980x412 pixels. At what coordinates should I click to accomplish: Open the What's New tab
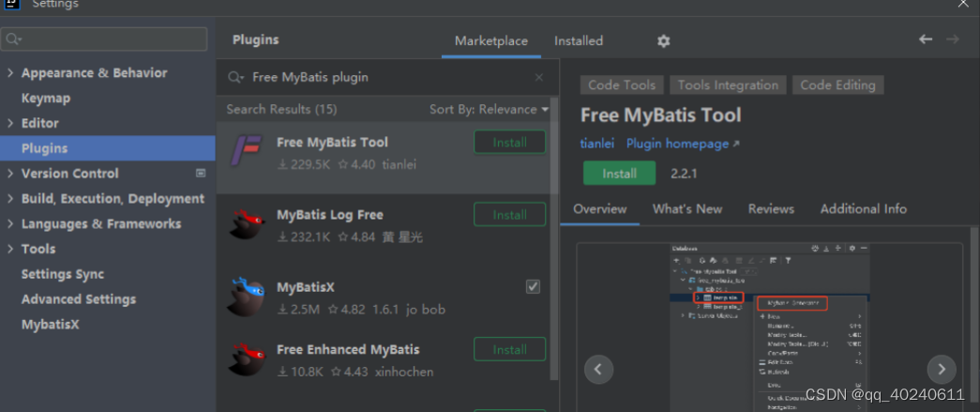pos(687,208)
